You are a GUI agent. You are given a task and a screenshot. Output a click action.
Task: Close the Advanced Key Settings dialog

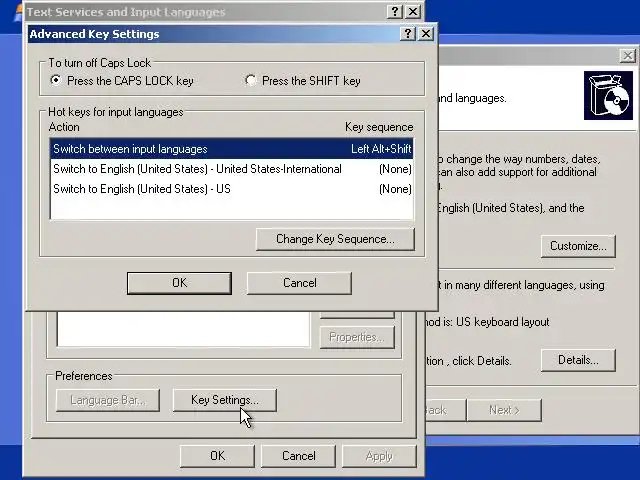pos(426,33)
